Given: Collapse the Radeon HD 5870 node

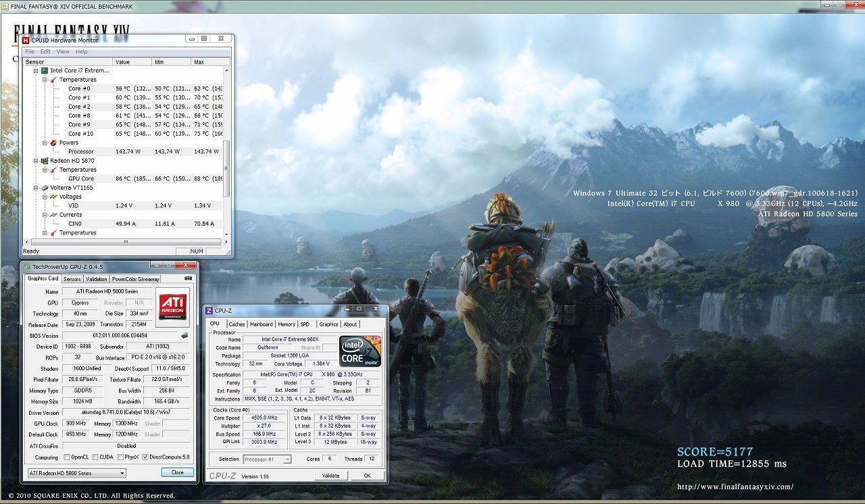Looking at the screenshot, I should 36,161.
